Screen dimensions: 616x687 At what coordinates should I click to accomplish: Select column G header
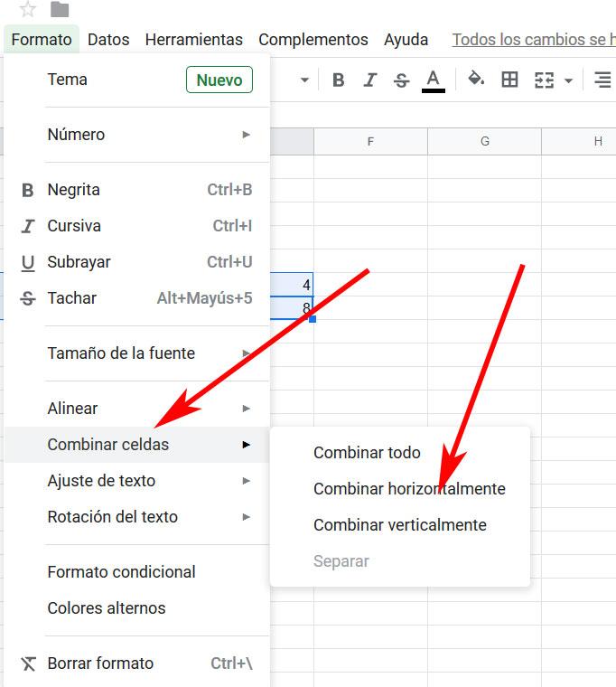pos(484,142)
